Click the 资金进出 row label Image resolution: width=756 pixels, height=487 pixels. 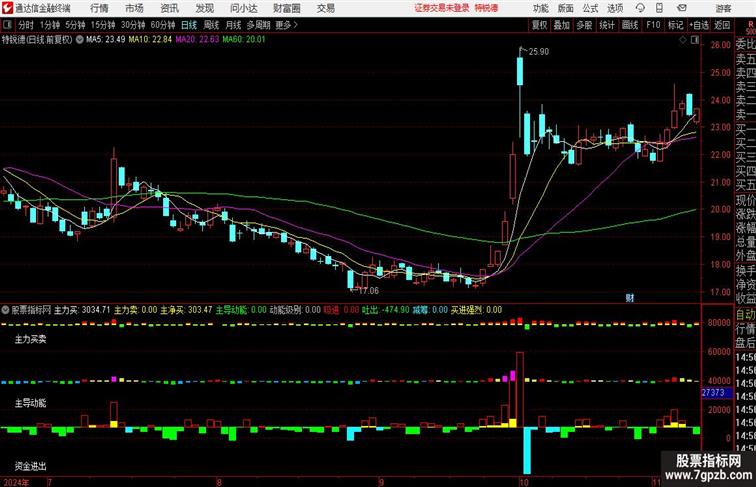(30, 466)
